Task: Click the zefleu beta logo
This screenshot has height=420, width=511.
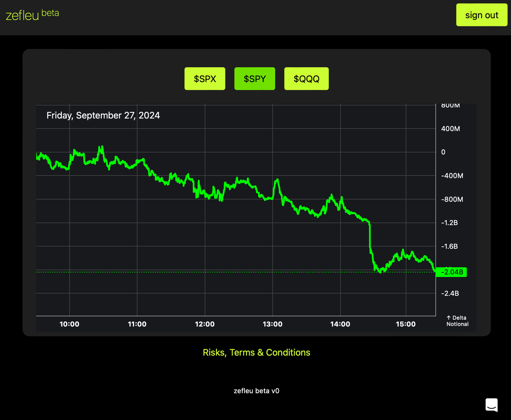Action: point(32,15)
